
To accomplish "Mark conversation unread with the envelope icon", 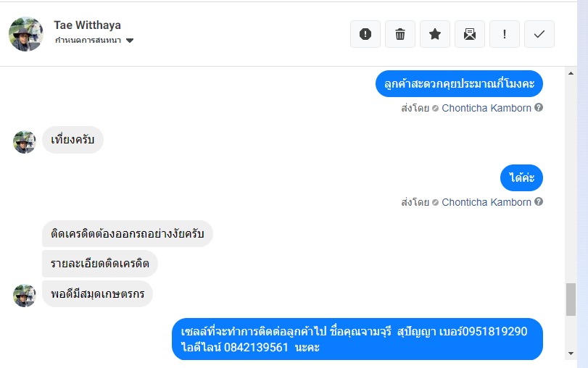I will [470, 34].
